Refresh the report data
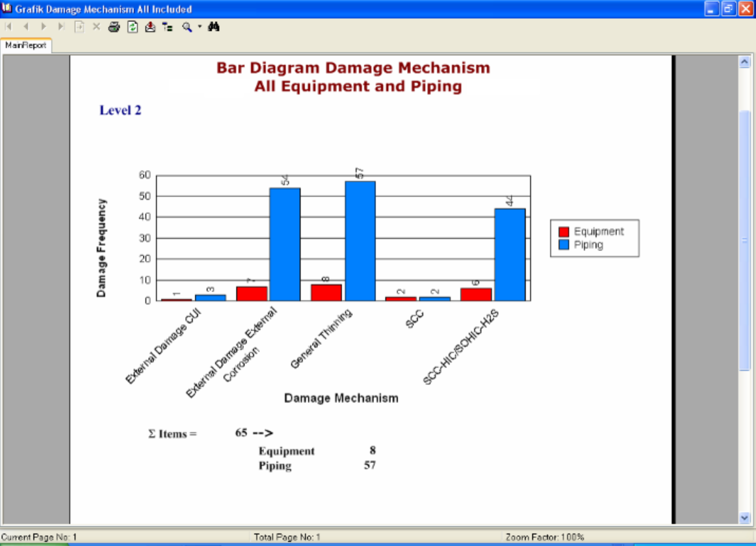 point(132,27)
